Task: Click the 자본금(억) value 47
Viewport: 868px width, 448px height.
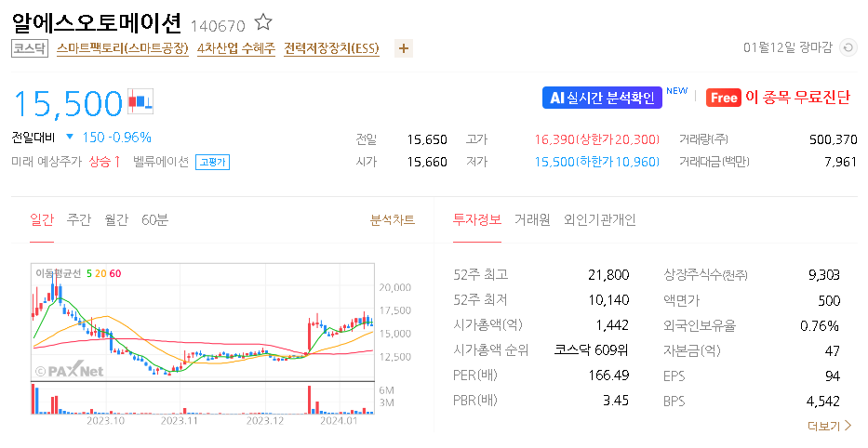Action: [x=833, y=351]
